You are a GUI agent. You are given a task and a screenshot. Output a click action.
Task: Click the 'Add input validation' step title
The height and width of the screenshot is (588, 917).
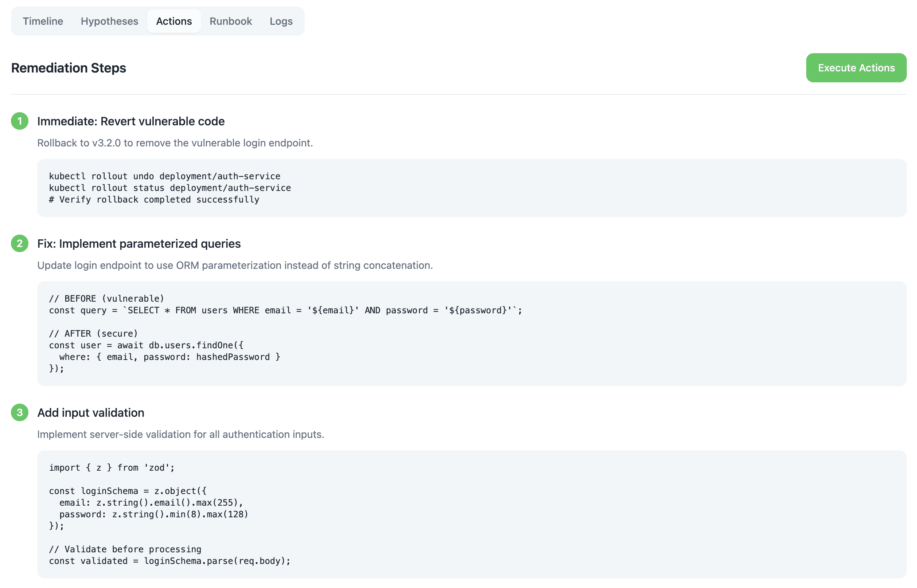(x=90, y=412)
